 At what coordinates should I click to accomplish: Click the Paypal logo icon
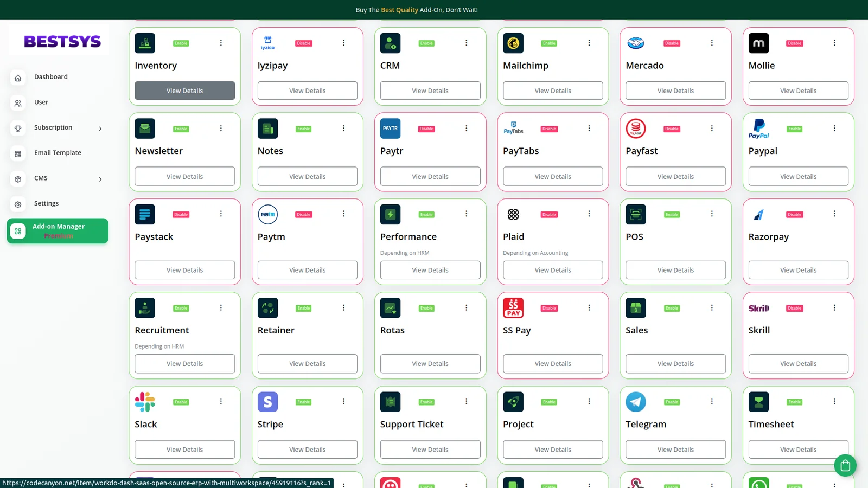pos(758,129)
